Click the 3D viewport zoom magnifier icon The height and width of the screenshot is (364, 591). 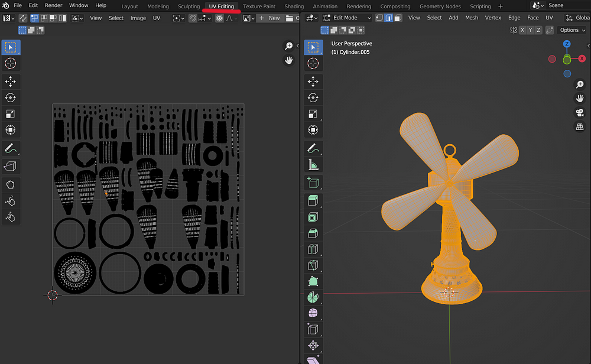(580, 84)
